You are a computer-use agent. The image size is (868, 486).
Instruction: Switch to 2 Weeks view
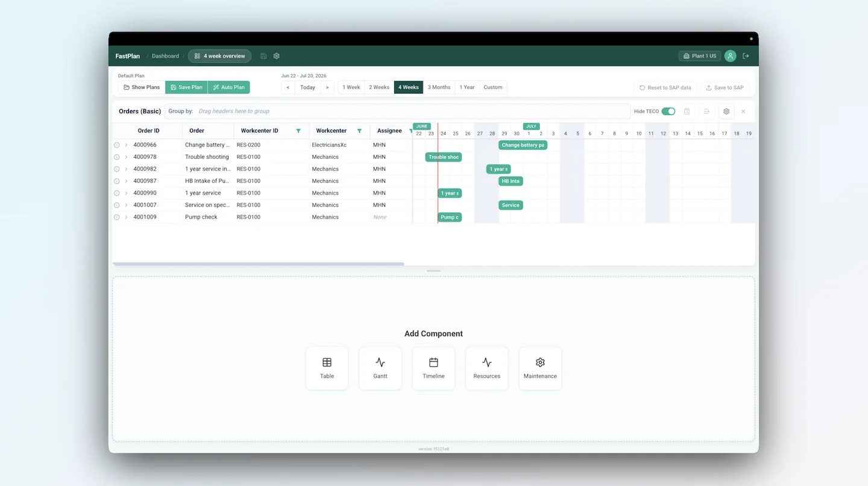379,87
